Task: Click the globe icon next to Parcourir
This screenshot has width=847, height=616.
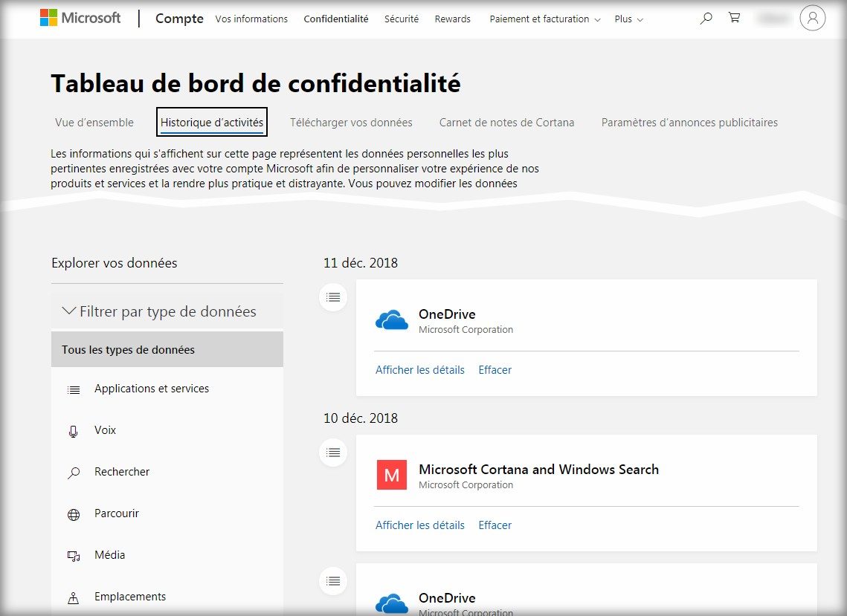Action: click(x=74, y=514)
